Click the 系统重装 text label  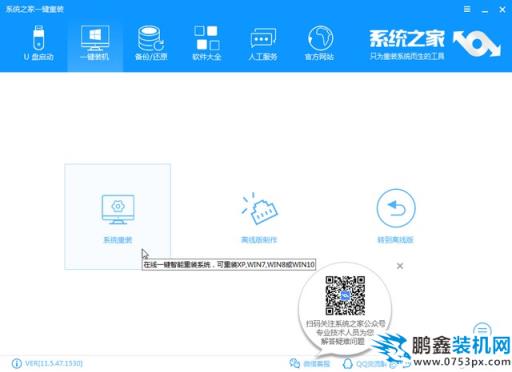click(x=118, y=240)
